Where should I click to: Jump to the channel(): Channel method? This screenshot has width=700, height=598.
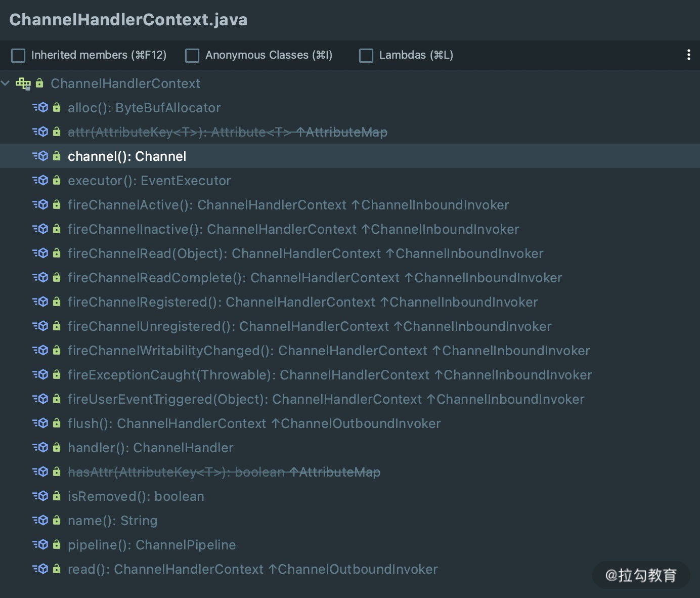127,156
